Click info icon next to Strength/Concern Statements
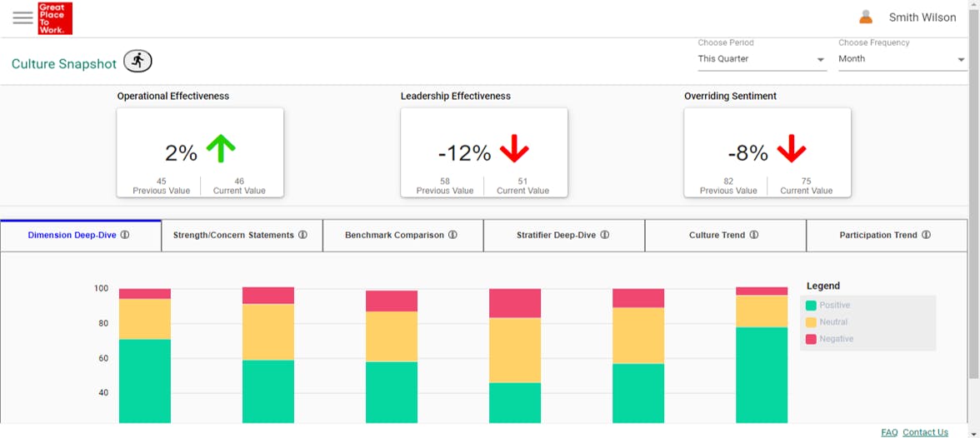The width and height of the screenshot is (980, 438). (x=302, y=235)
